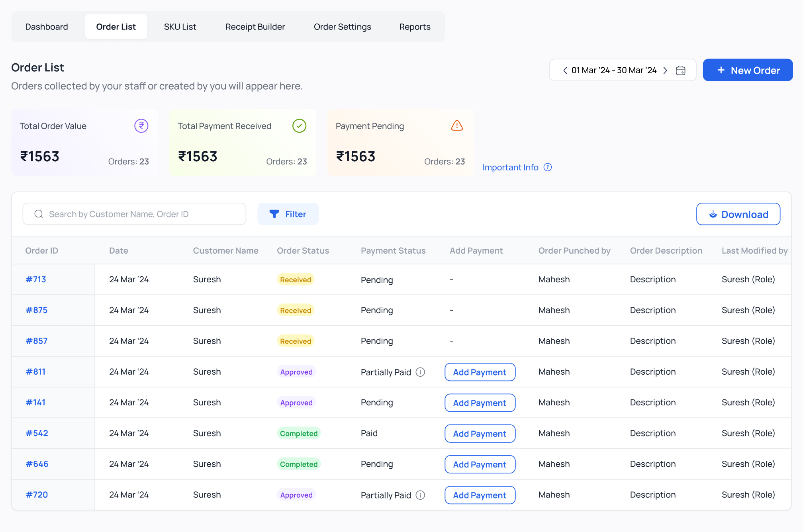Open the calendar date picker icon
Viewport: 803px width, 532px height.
point(681,70)
